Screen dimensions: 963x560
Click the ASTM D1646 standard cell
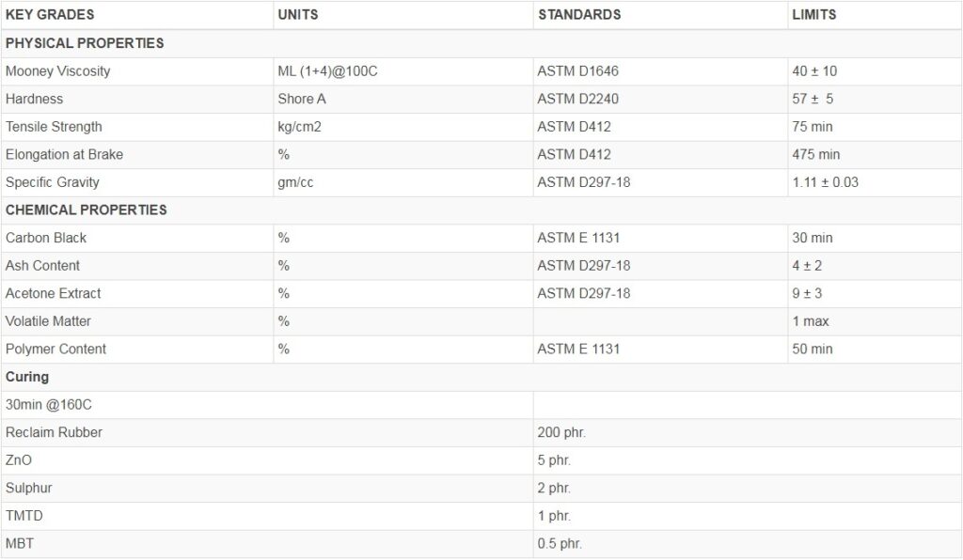point(577,71)
